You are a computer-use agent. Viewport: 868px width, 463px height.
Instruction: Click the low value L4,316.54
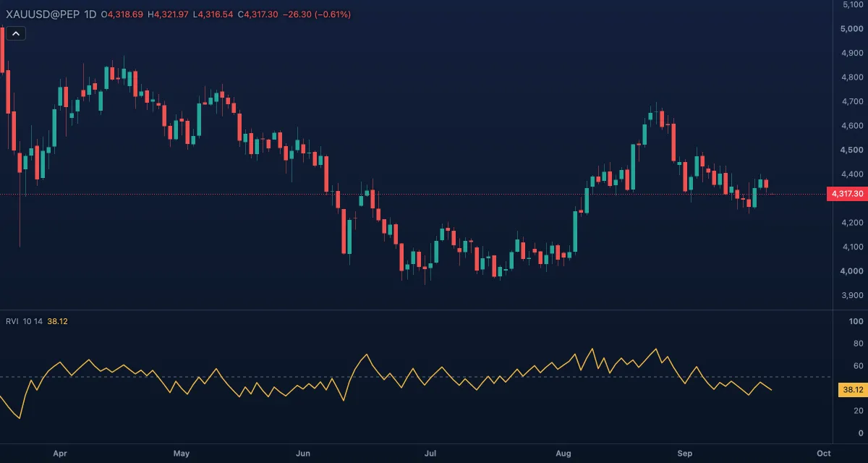click(x=213, y=14)
